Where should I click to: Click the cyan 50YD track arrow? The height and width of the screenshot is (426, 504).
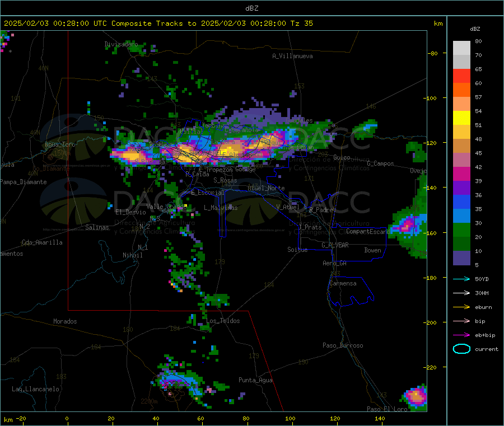461,279
